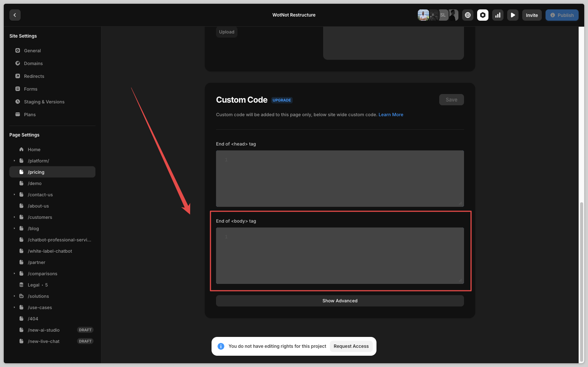Image resolution: width=588 pixels, height=367 pixels.
Task: Open Domains settings
Action: pos(33,64)
